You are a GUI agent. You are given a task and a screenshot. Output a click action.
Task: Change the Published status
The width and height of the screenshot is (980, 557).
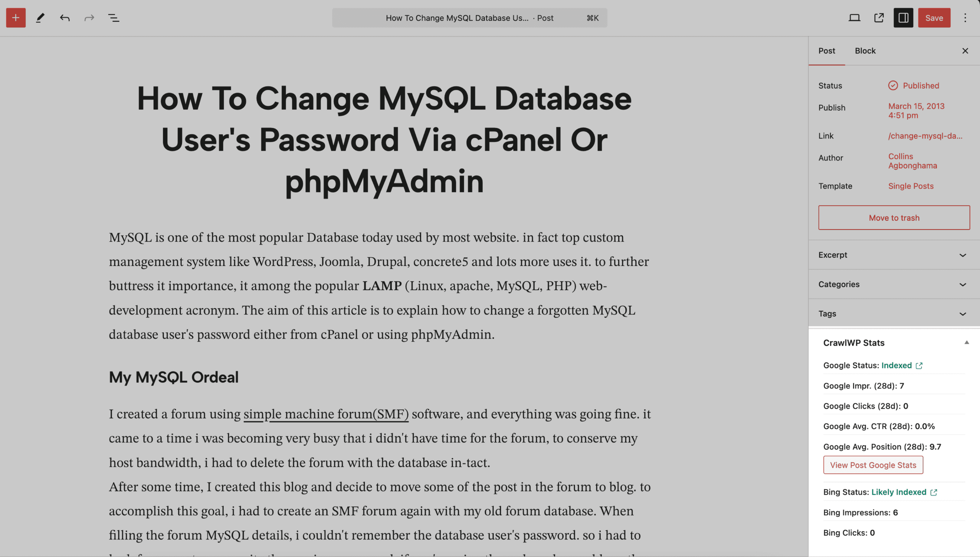click(x=921, y=85)
